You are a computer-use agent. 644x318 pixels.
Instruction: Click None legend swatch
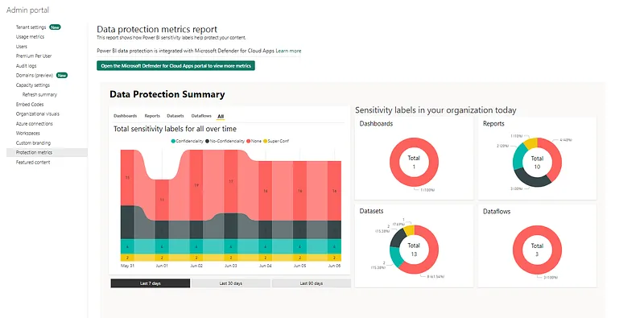(249, 142)
